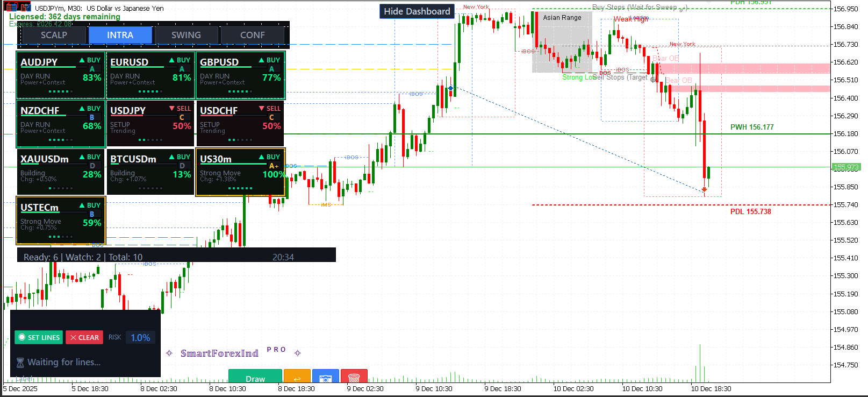Open the AUDJPY signal card

(60, 75)
